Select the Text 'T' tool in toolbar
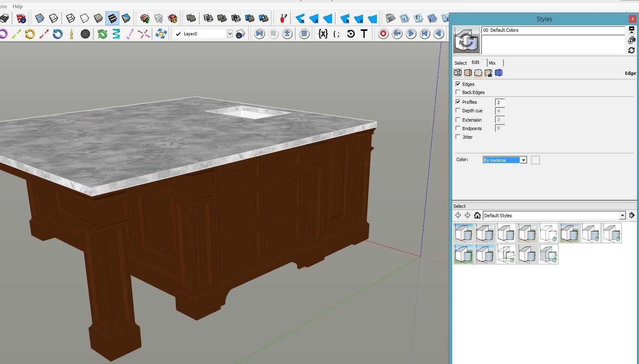 (364, 34)
